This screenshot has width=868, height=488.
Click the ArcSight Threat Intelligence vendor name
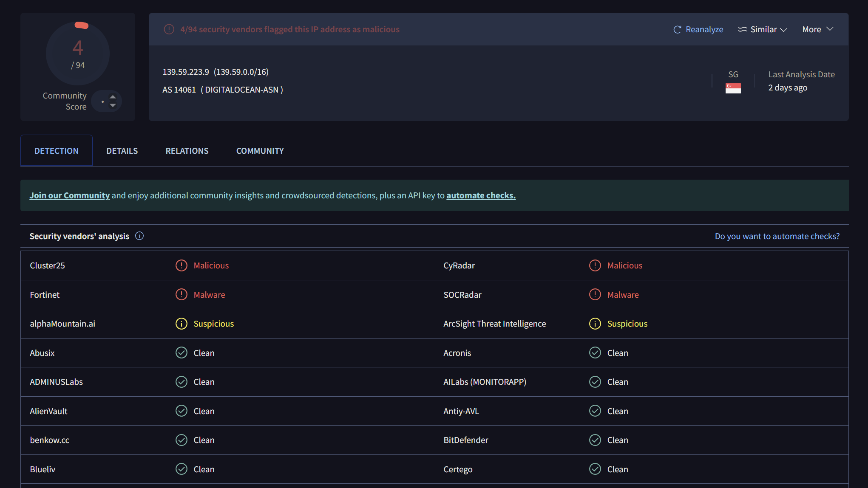point(495,324)
